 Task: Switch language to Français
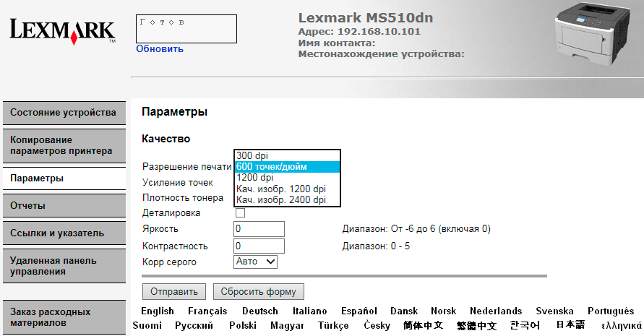[x=207, y=311]
